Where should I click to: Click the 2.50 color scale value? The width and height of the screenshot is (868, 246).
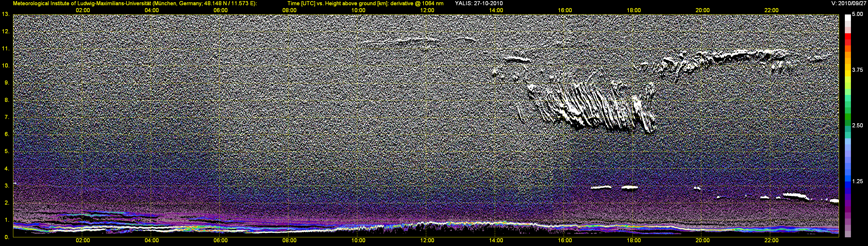click(x=857, y=125)
